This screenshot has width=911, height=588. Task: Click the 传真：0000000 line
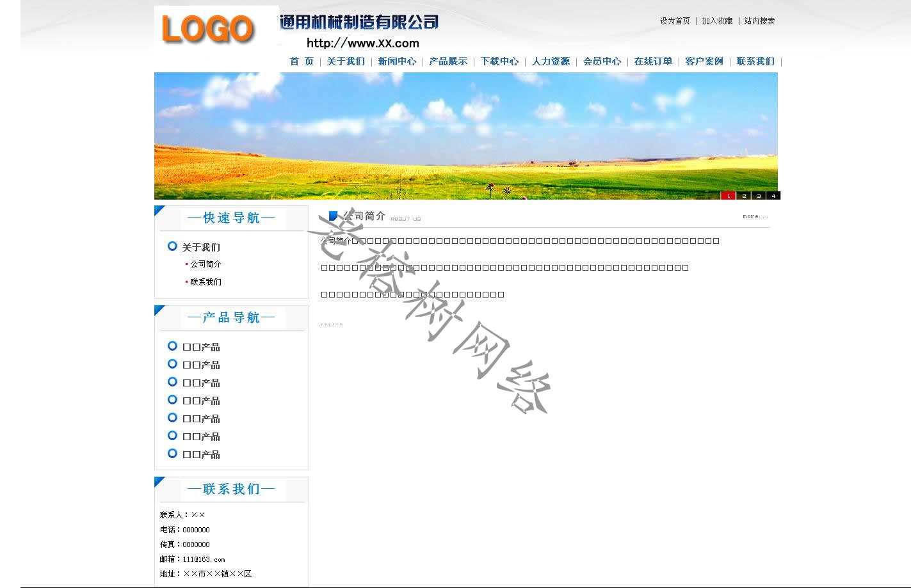185,544
